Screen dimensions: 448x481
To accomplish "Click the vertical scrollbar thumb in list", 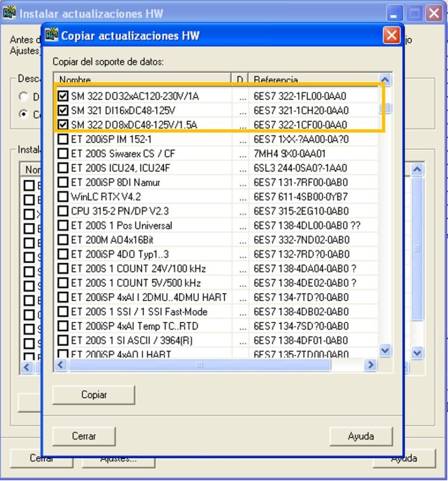I will coord(385,108).
